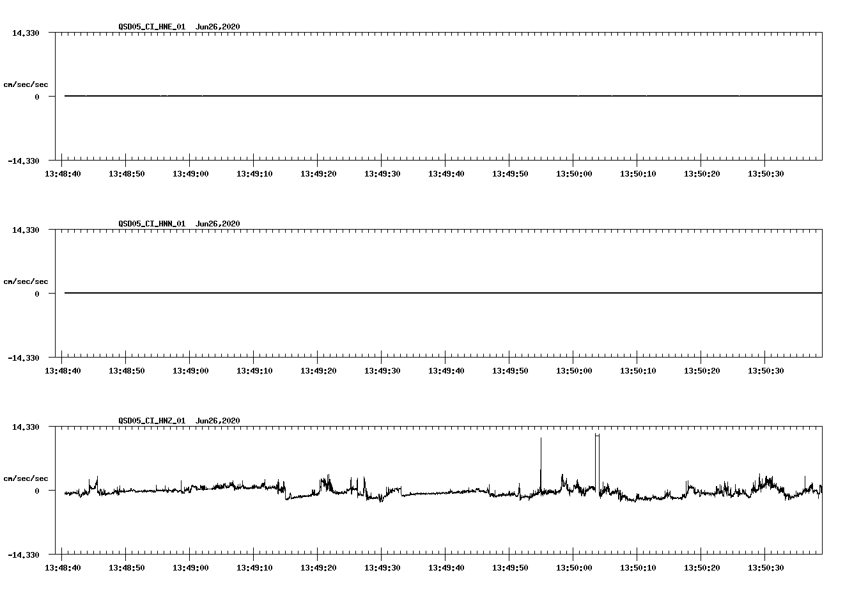Click the 13:49:40 time label under the HNE plot
The width and height of the screenshot is (868, 591).
(446, 174)
